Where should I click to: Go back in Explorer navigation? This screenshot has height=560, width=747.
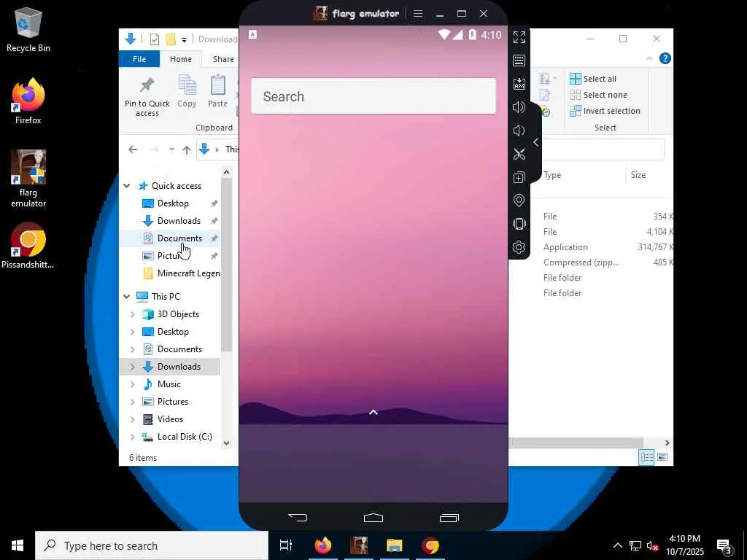[x=133, y=149]
